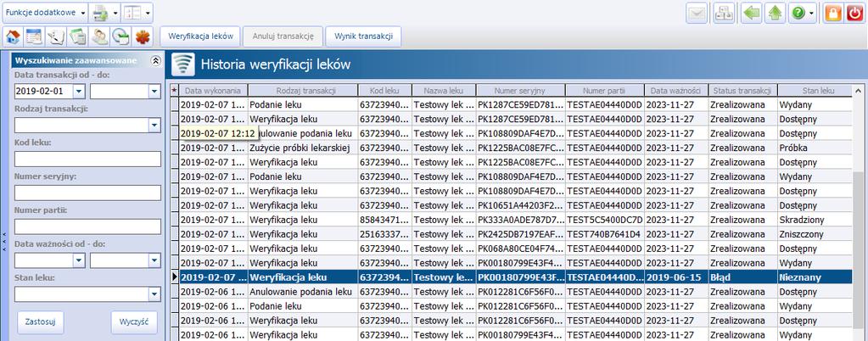Click the stacked green windows toolbar icon
This screenshot has height=341, width=868.
click(77, 36)
